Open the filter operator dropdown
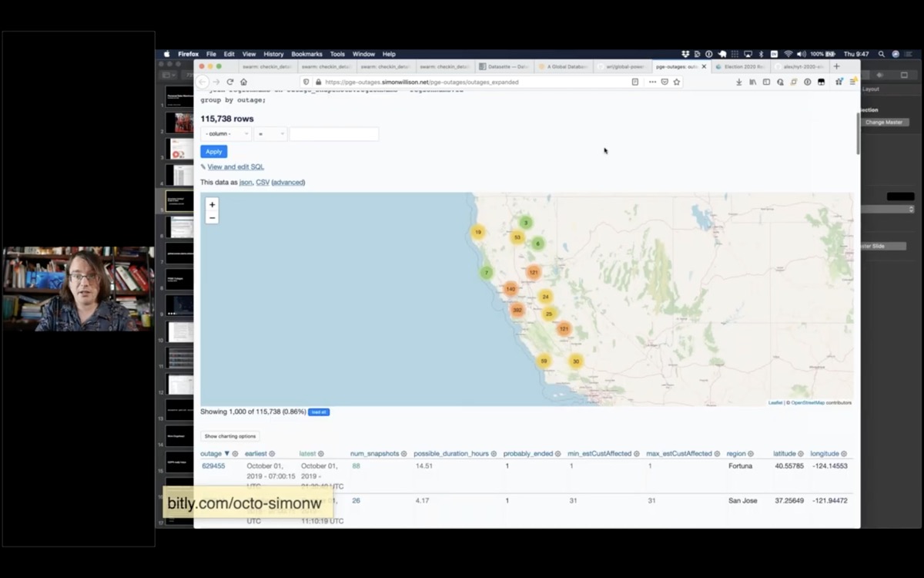Viewport: 924px width, 578px height. coord(270,133)
